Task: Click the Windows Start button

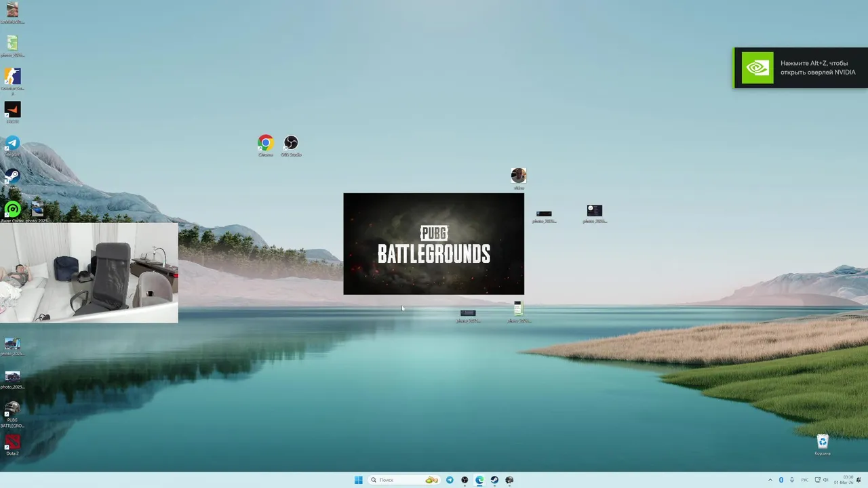Action: pyautogui.click(x=358, y=480)
